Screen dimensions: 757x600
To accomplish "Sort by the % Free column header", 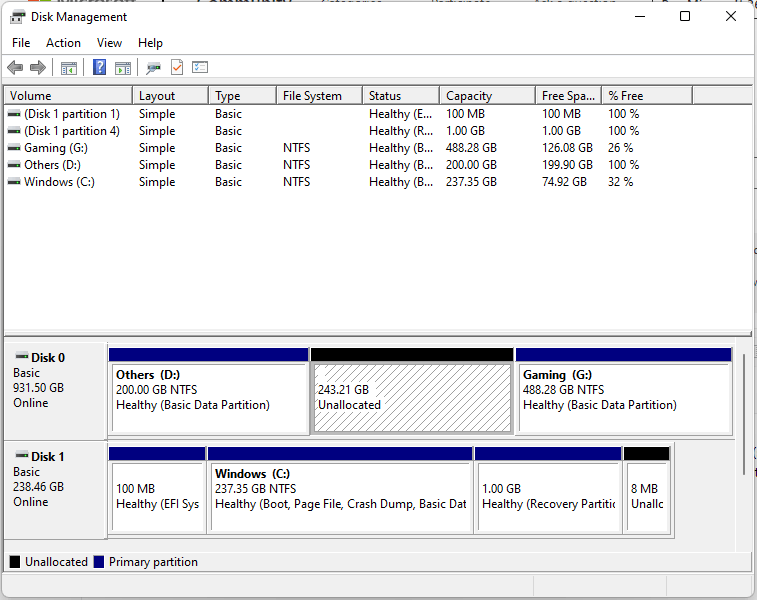I will [x=647, y=96].
